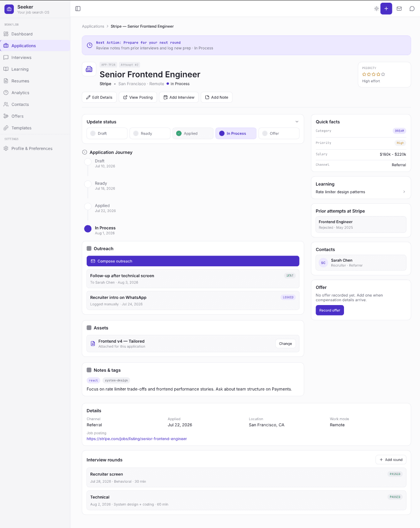The height and width of the screenshot is (528, 420).
Task: Click the company building icon beside job title
Action: click(x=89, y=69)
